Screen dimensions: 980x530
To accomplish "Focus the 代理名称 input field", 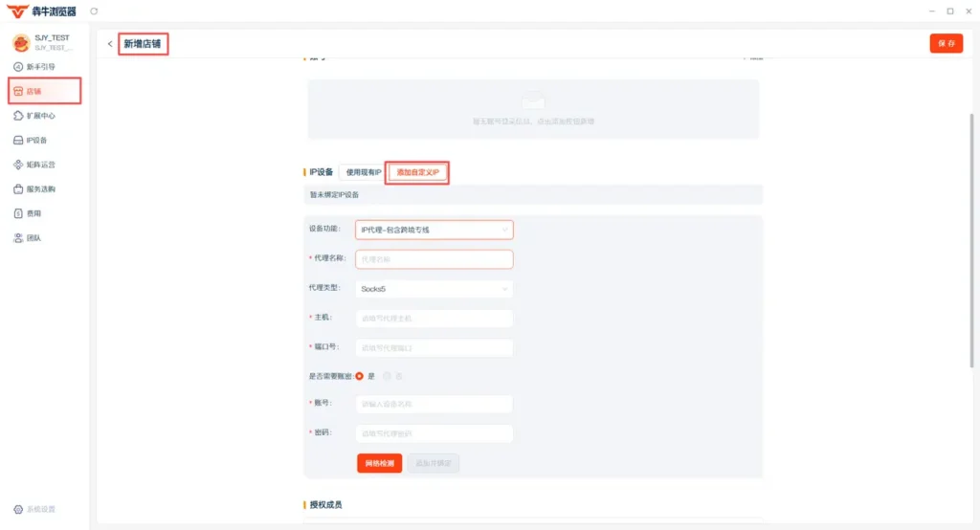I will [434, 259].
